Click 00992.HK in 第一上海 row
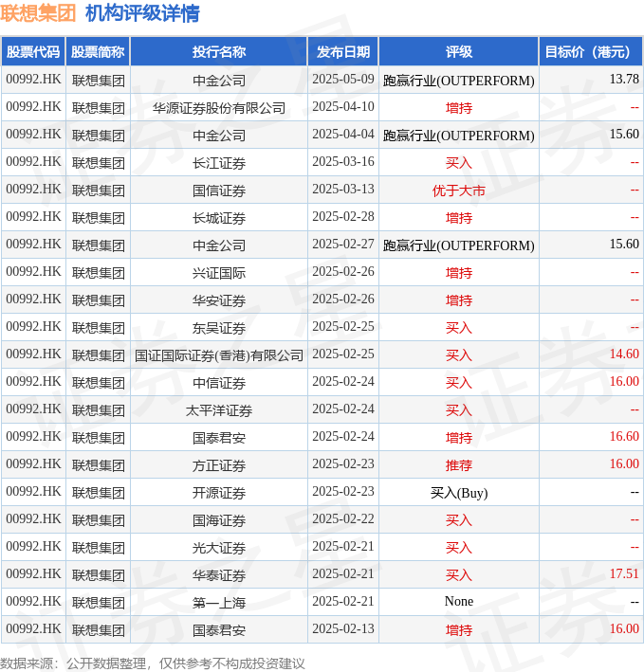The height and width of the screenshot is (672, 644). 33,601
